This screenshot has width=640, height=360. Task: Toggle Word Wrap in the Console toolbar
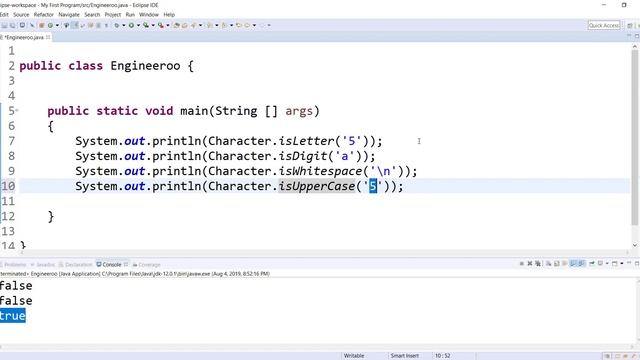pos(564,264)
